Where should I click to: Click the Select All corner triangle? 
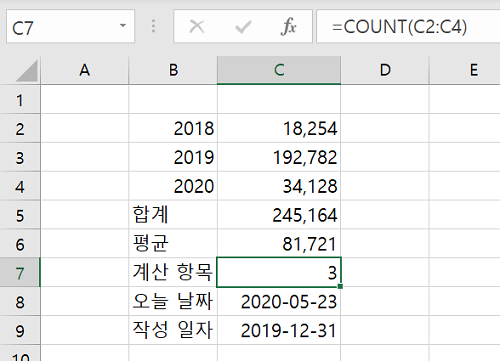[x=26, y=71]
